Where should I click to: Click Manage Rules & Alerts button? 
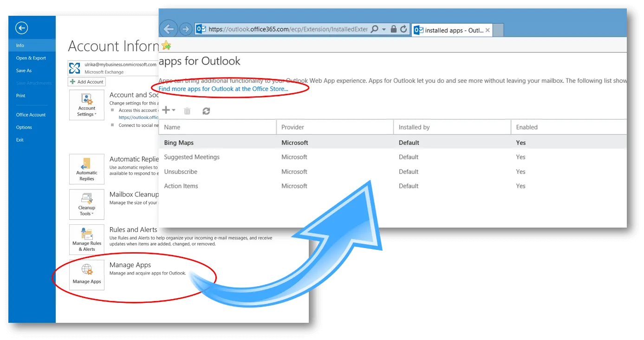pyautogui.click(x=87, y=240)
